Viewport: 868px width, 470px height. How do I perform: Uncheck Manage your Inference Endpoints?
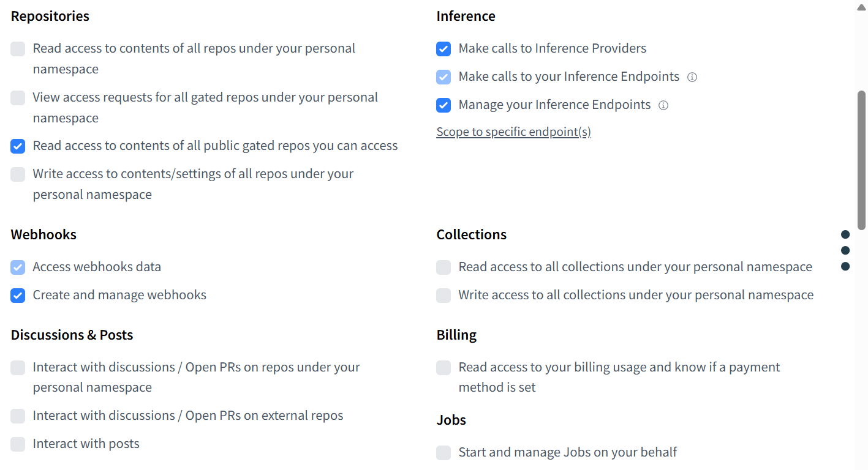[x=443, y=105]
